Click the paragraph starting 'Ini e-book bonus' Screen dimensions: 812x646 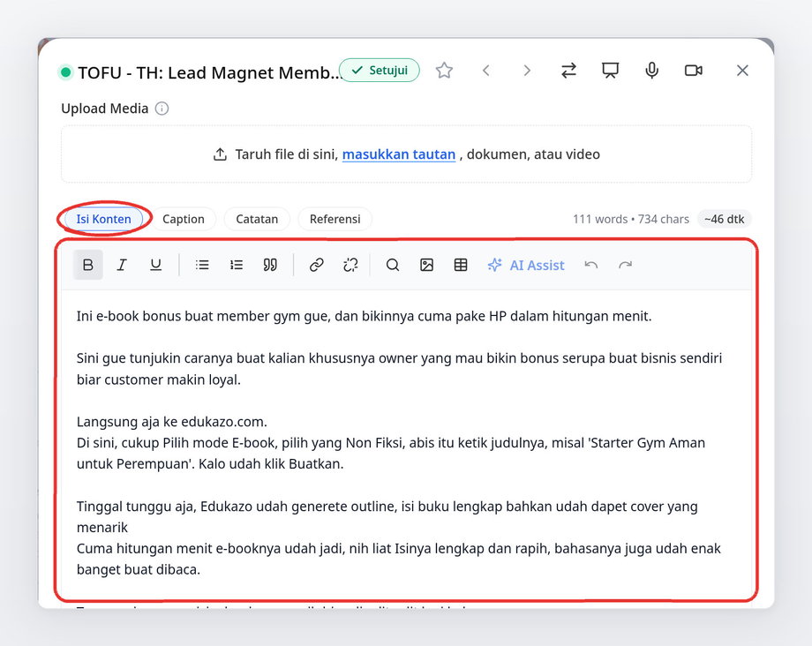click(x=364, y=316)
